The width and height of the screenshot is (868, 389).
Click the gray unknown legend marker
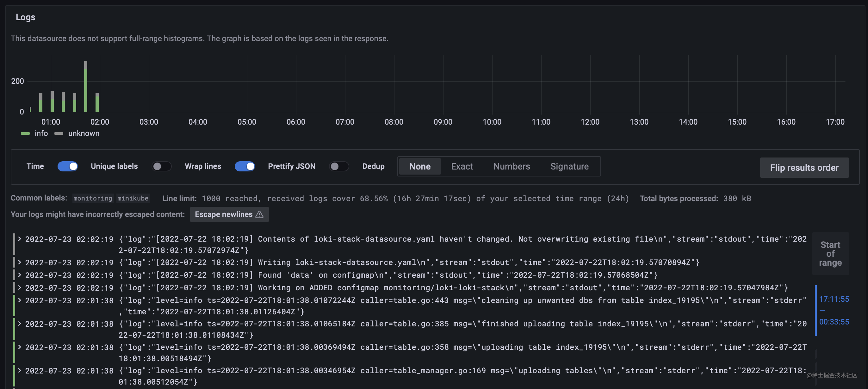coord(59,133)
